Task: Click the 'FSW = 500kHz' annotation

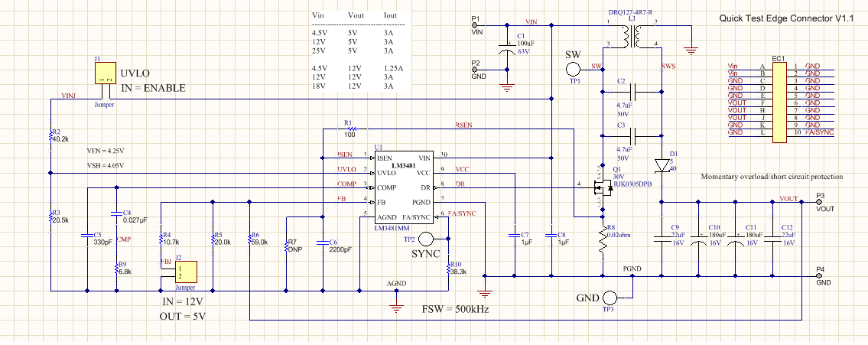Action: (455, 308)
